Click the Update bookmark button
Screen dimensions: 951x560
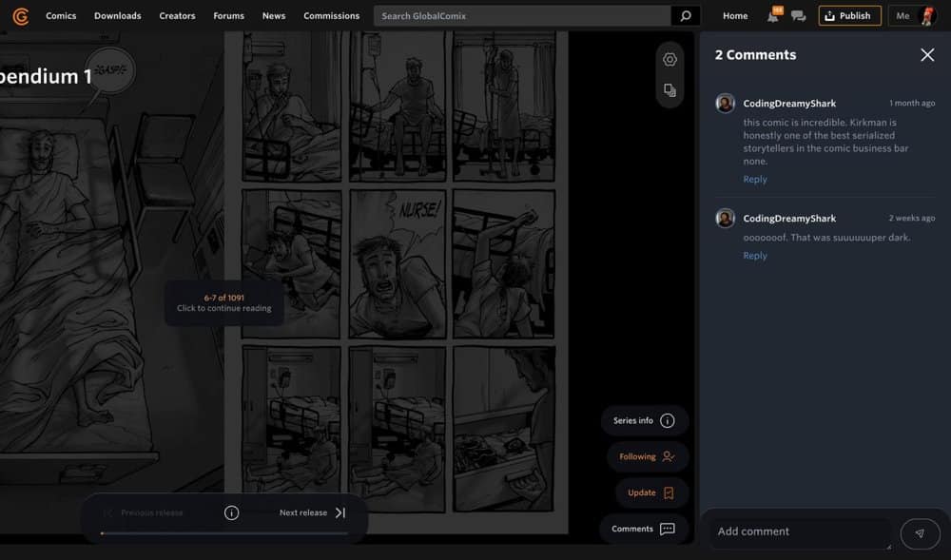coord(651,492)
